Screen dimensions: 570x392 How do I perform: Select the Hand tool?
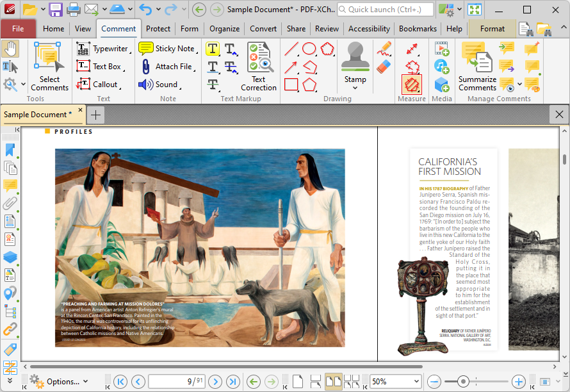click(x=10, y=49)
